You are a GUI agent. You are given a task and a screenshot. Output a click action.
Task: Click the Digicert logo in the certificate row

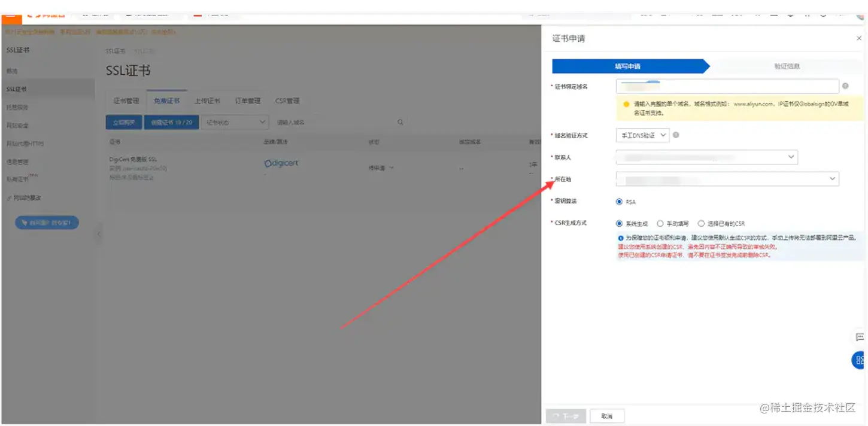(x=281, y=162)
